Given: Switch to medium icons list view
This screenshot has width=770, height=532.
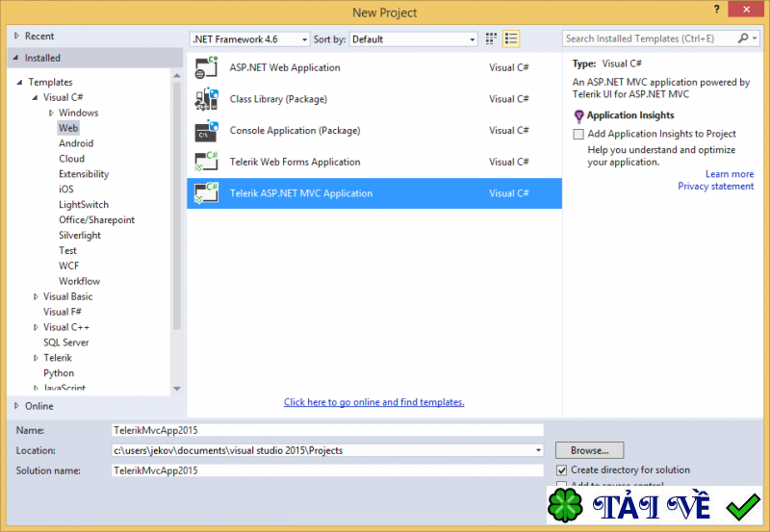Looking at the screenshot, I should 511,38.
